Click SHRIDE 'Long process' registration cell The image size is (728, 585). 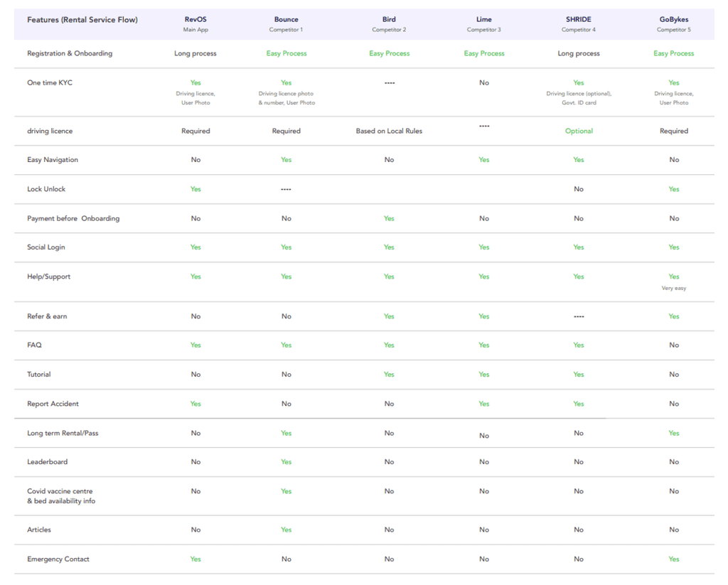(x=579, y=53)
